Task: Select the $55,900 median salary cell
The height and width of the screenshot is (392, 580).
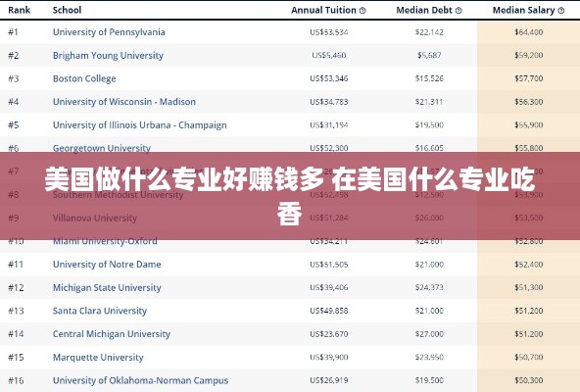Action: 529,125
